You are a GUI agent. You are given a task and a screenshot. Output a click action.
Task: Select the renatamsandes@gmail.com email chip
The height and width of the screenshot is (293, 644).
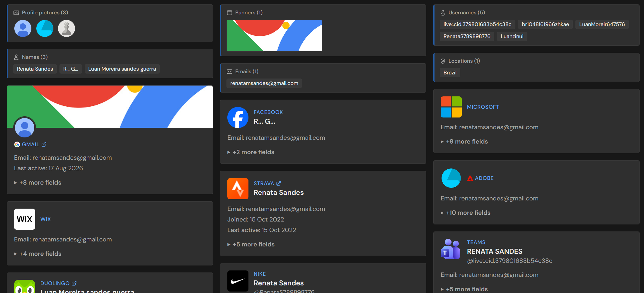[x=264, y=83]
